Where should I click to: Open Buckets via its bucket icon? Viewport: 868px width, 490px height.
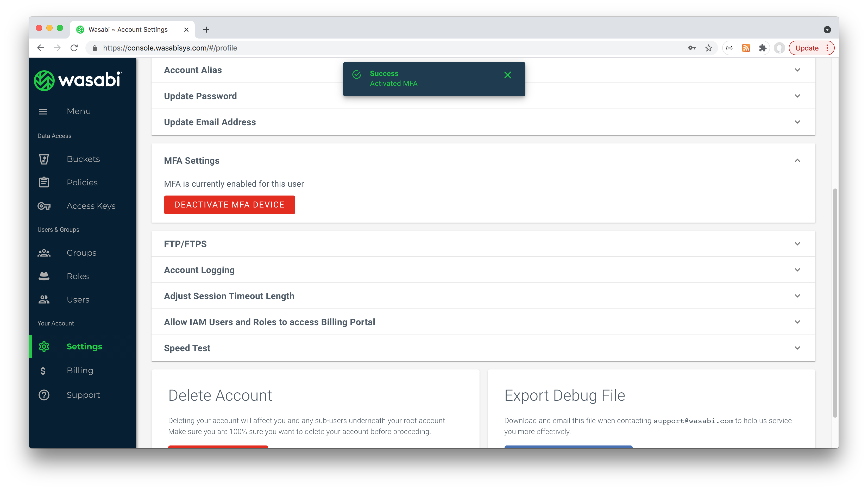[44, 159]
